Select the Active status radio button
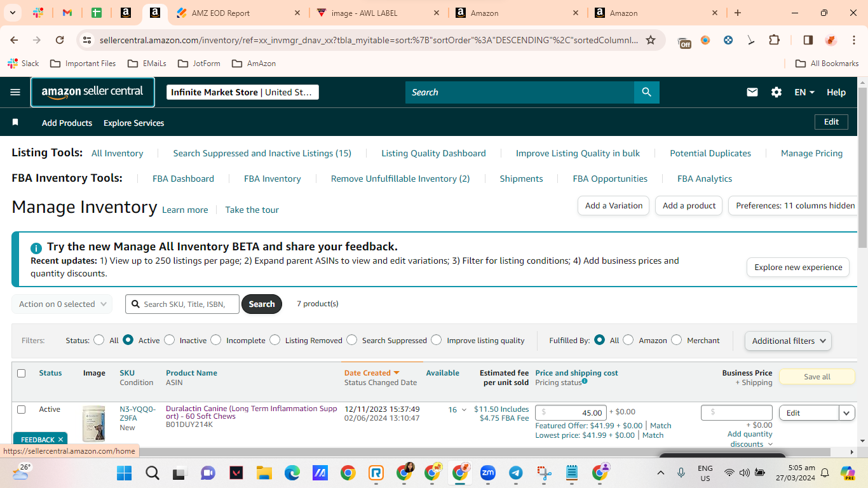This screenshot has height=488, width=868. click(x=128, y=340)
